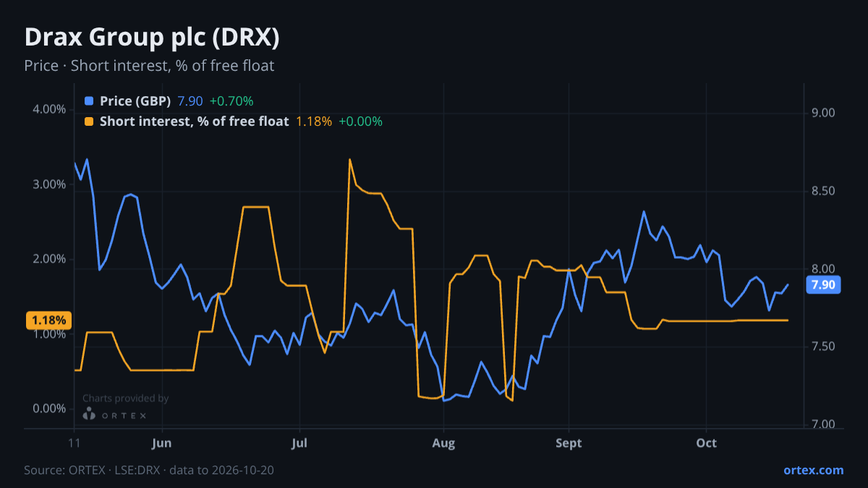868x488 pixels.
Task: Click the 1.18% value in the legend
Action: point(314,121)
